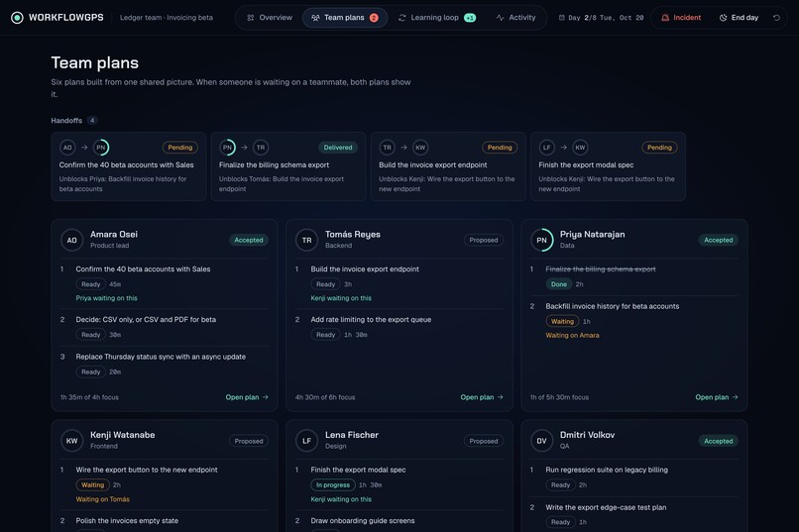Click 'Priya waiting on this' note

tap(106, 298)
